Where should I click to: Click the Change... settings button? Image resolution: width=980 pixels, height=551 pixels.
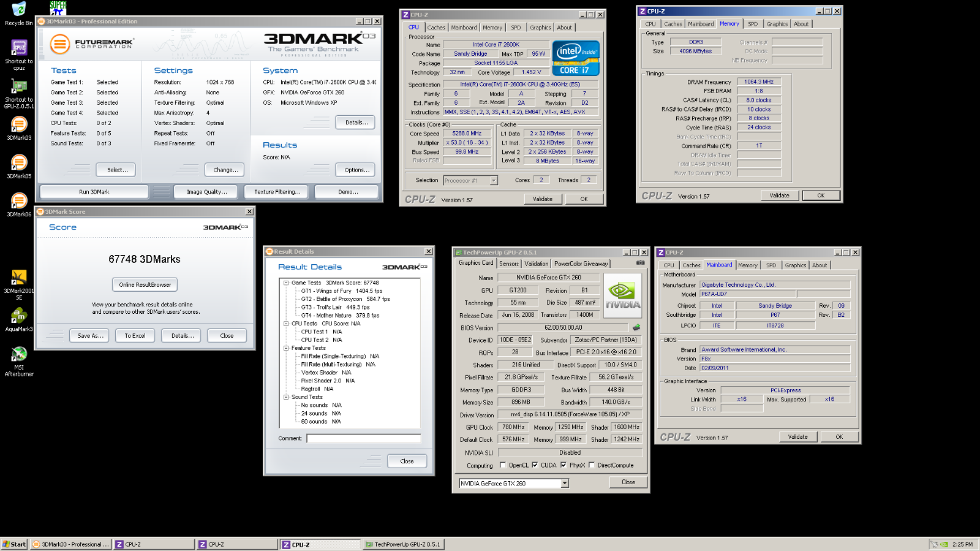[225, 170]
